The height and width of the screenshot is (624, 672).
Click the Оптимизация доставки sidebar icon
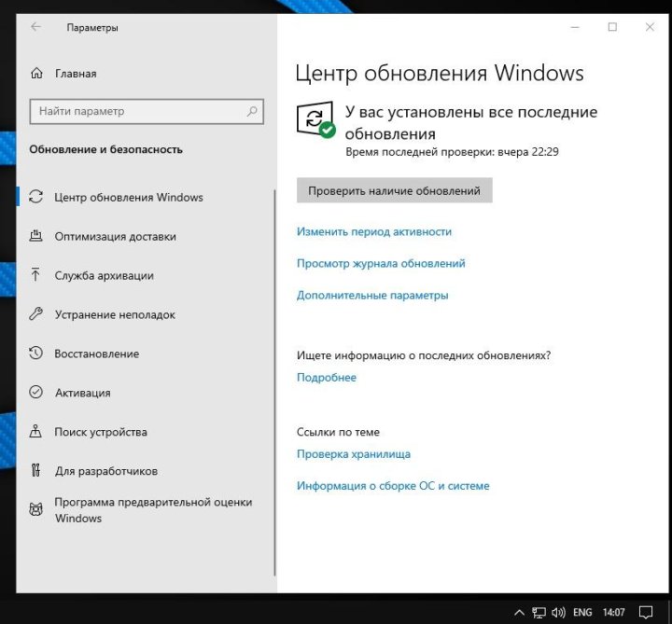click(36, 237)
